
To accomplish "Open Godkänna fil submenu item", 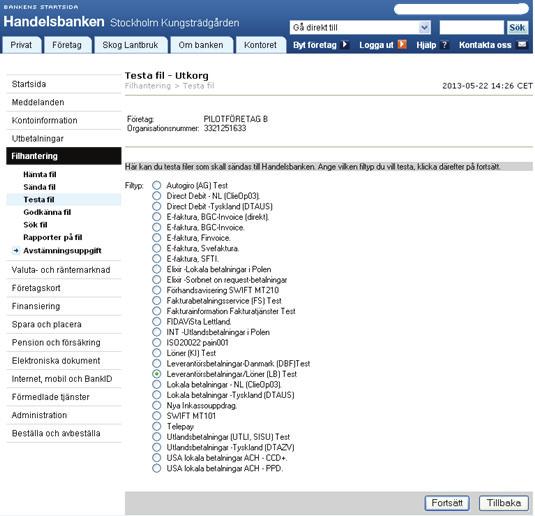I will coord(47,212).
